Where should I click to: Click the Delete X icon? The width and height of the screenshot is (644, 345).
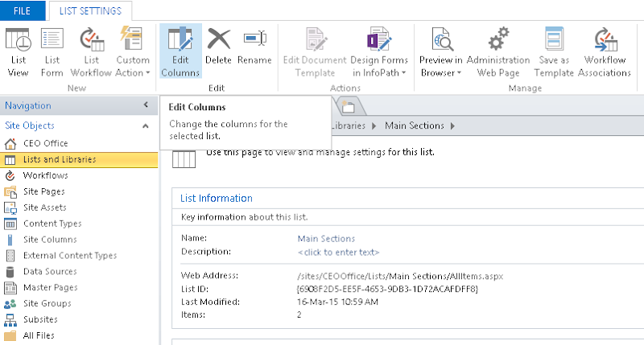(x=218, y=39)
